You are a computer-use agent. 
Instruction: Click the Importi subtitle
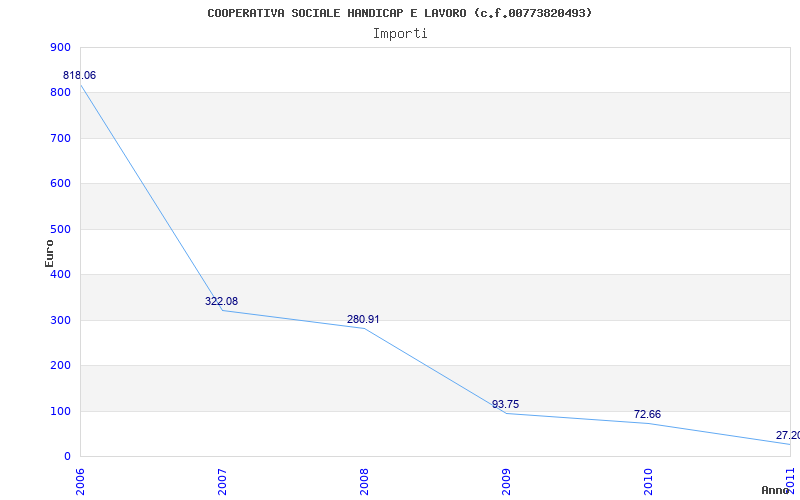click(x=400, y=34)
